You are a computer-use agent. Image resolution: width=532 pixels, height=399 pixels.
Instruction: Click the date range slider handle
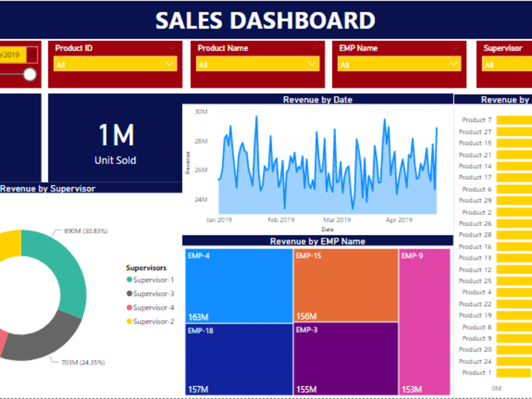click(30, 73)
